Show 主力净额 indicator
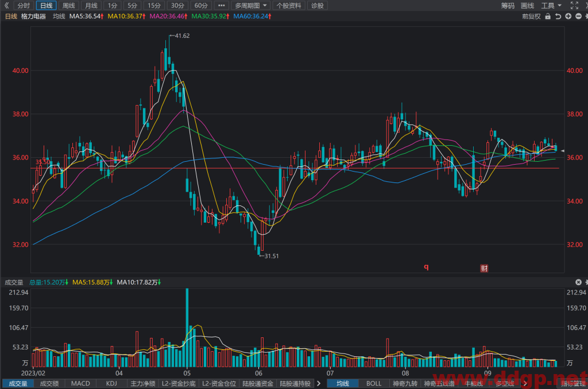Image resolution: width=588 pixels, height=389 pixels. [x=143, y=383]
